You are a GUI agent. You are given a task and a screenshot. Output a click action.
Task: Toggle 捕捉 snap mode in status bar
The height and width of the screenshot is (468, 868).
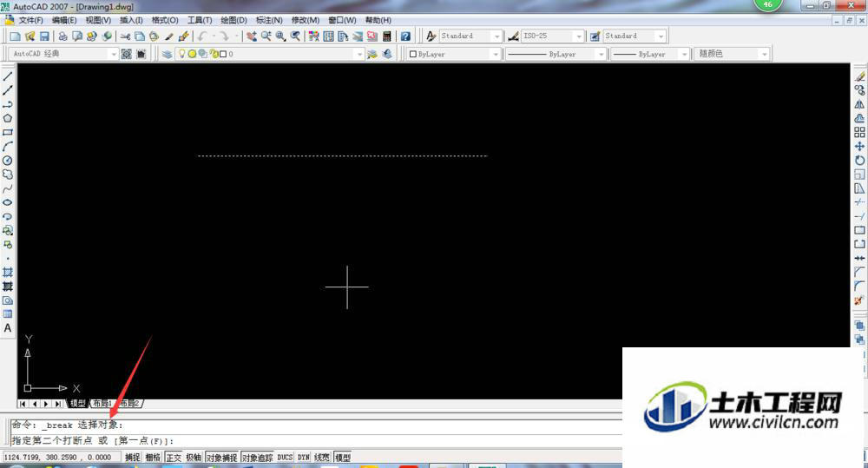[x=132, y=457]
